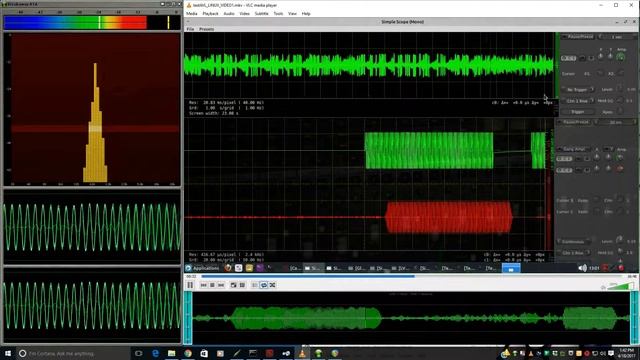Open the 1 sec timebase dropdown

(x=618, y=37)
